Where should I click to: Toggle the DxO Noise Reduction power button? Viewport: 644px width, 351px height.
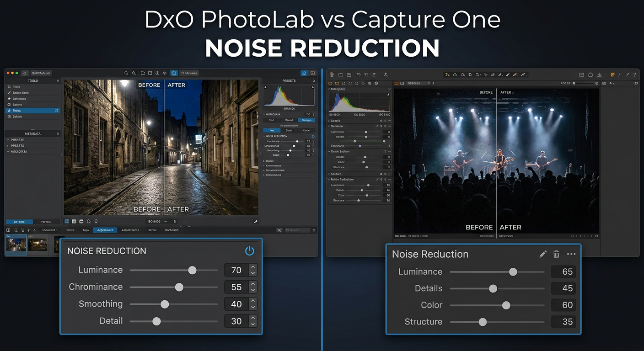point(249,251)
